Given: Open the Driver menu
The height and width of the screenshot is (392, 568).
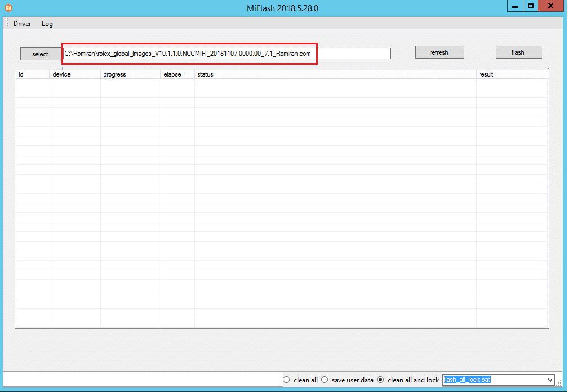Looking at the screenshot, I should tap(22, 24).
